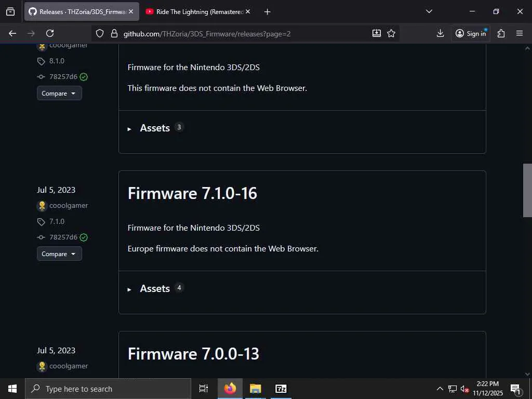The height and width of the screenshot is (399, 532).
Task: Open the Firmware 7.0.0-13 release title
Action: coord(193,354)
